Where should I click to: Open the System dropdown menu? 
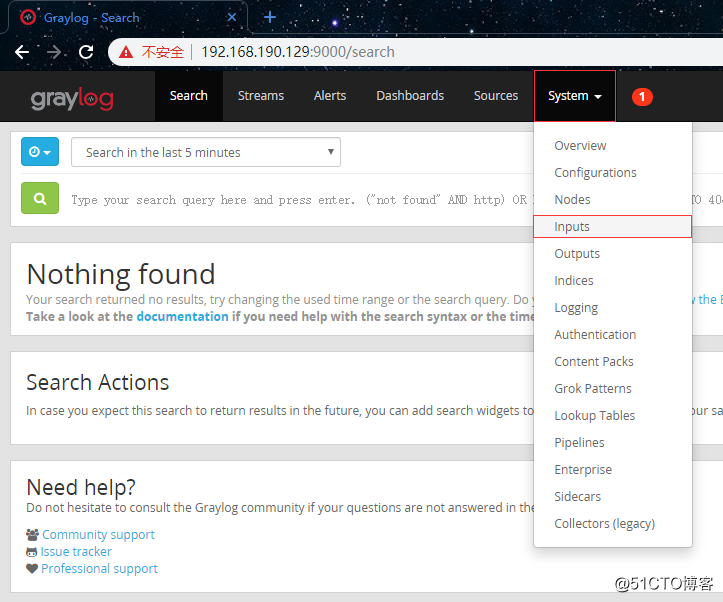[x=575, y=96]
